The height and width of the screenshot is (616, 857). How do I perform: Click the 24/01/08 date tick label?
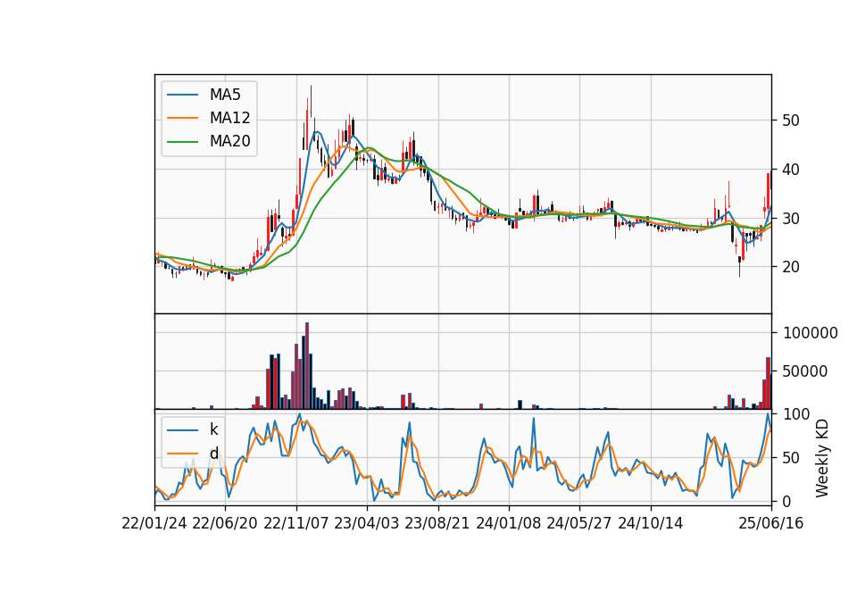[508, 523]
